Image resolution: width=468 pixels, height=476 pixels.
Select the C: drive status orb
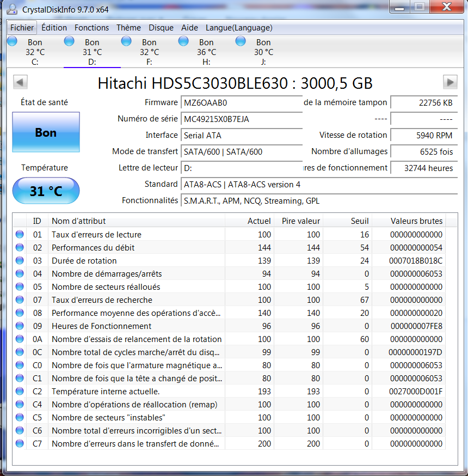coord(12,41)
